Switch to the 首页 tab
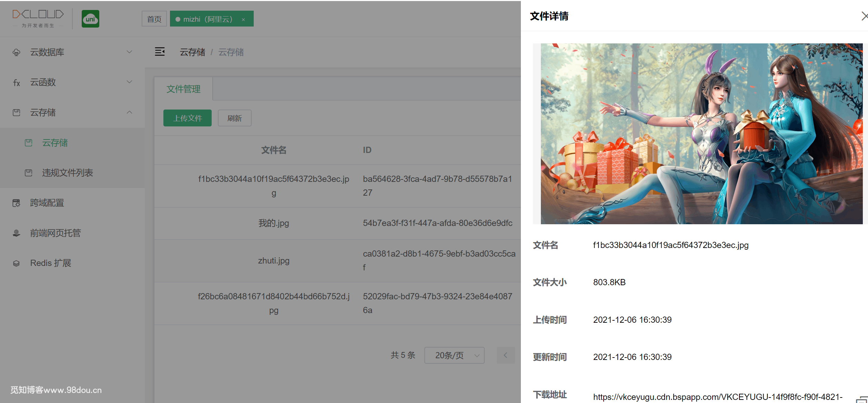 tap(154, 19)
